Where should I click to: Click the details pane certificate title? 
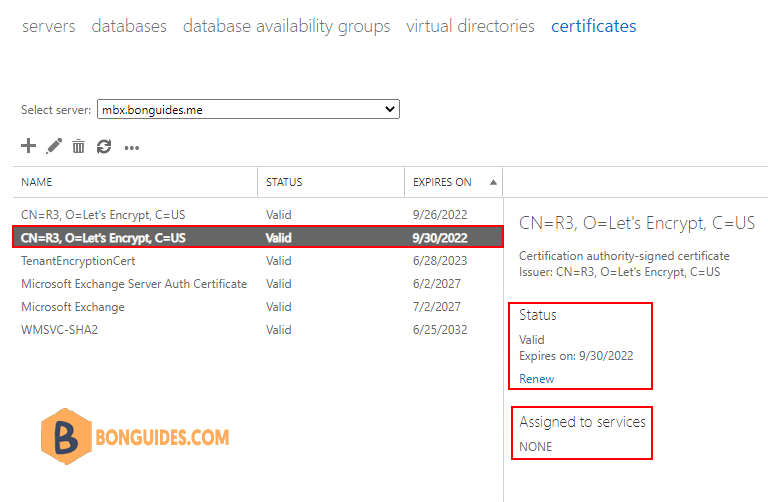pyautogui.click(x=637, y=223)
